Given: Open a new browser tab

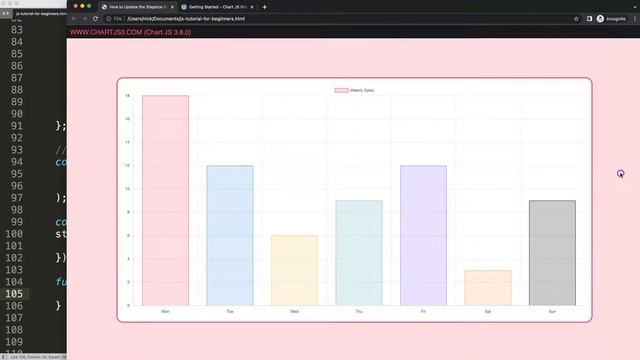Looking at the screenshot, I should tap(264, 7).
